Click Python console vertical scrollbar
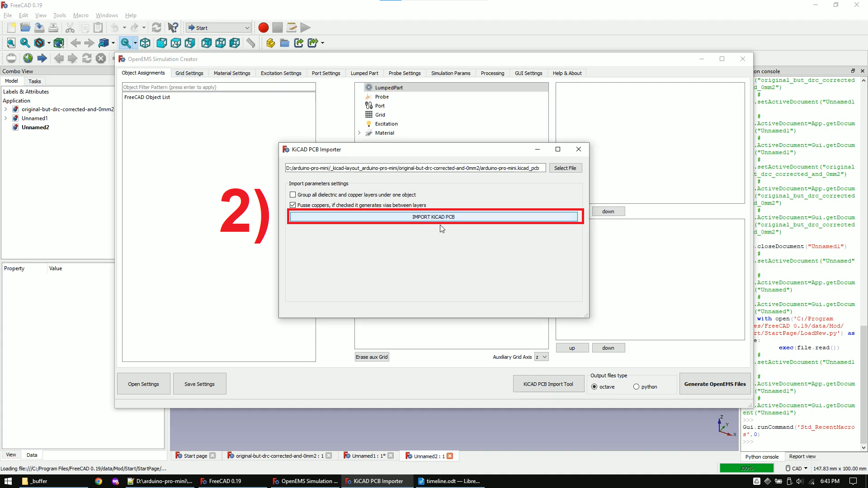 (x=863, y=264)
